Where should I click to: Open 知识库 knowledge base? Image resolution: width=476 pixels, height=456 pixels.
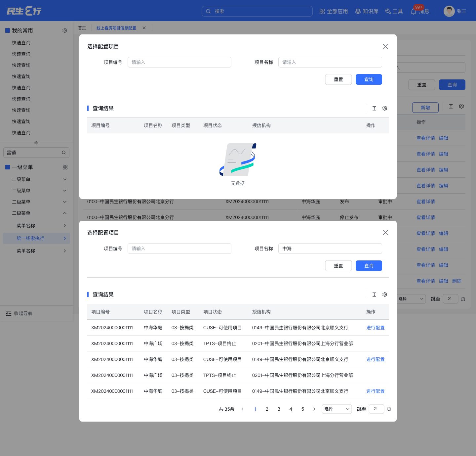(x=367, y=11)
